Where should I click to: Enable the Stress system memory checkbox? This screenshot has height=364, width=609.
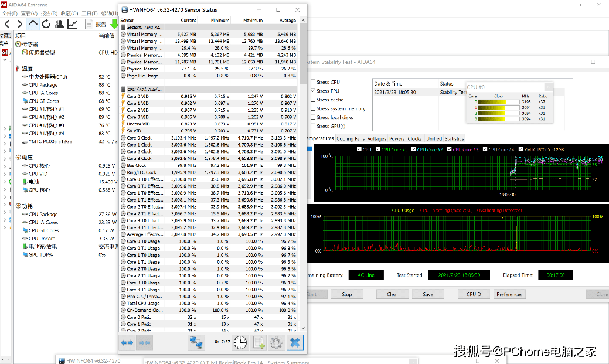313,108
